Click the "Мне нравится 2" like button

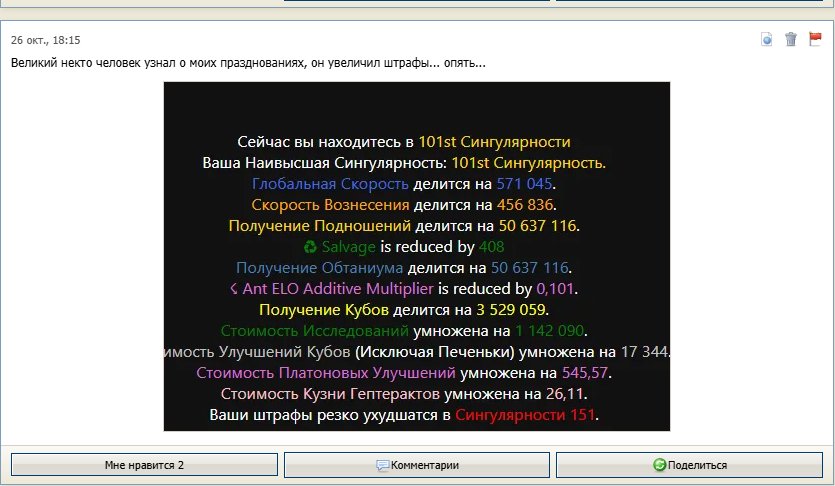[144, 465]
